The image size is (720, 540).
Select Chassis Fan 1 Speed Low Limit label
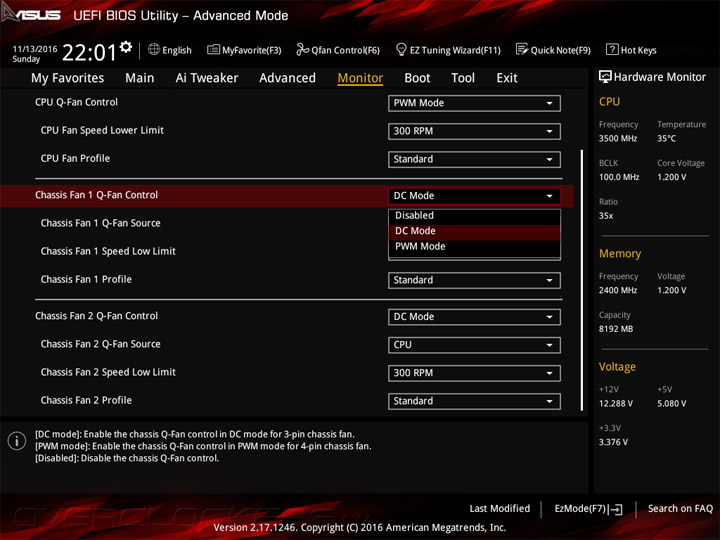[x=108, y=251]
